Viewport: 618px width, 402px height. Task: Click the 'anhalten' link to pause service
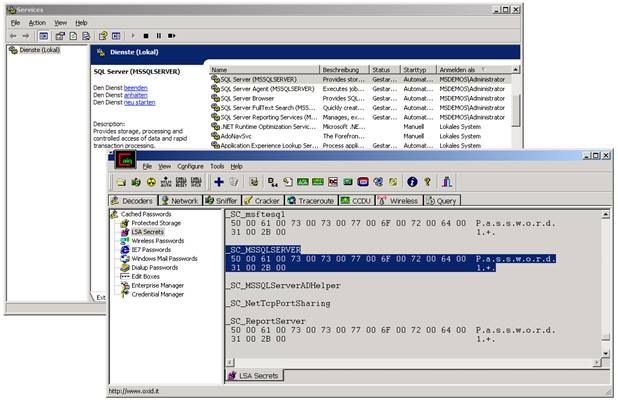[136, 95]
